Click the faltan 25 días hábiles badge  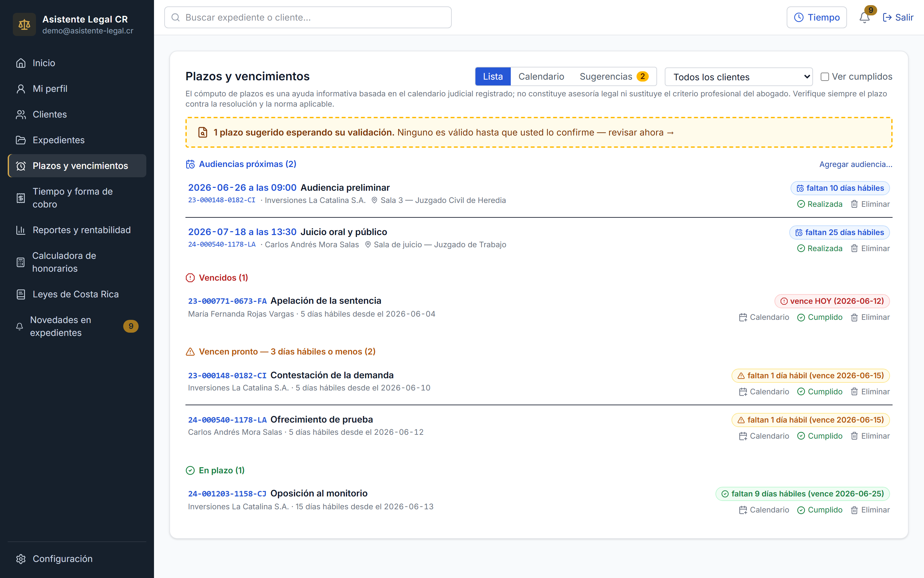click(839, 232)
